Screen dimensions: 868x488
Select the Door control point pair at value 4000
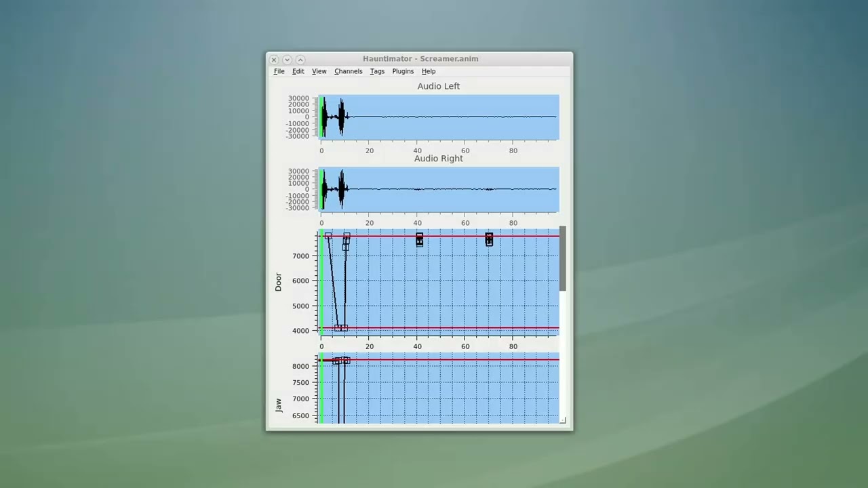coord(341,328)
